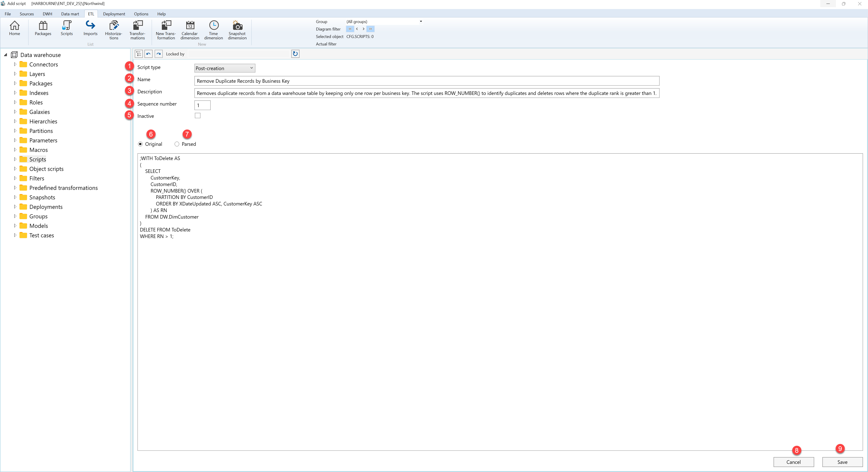Viewport: 868px width, 472px height.
Task: Select Filters in the tree
Action: point(37,178)
